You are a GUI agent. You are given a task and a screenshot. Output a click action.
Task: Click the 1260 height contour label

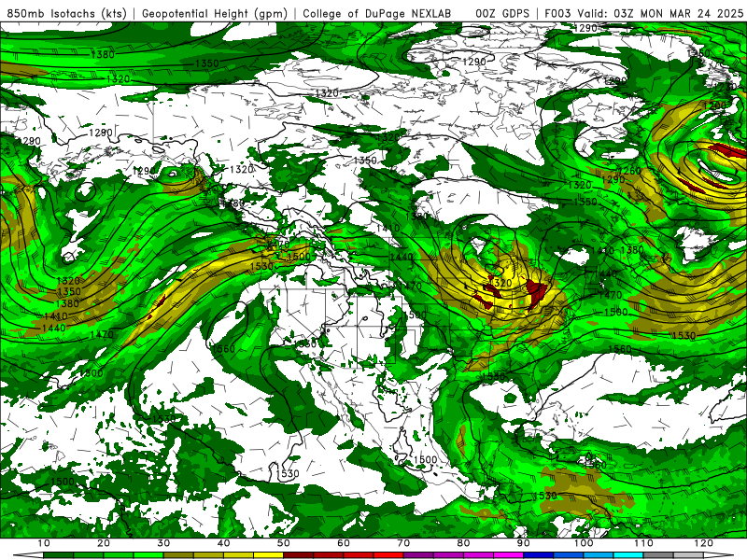629,170
